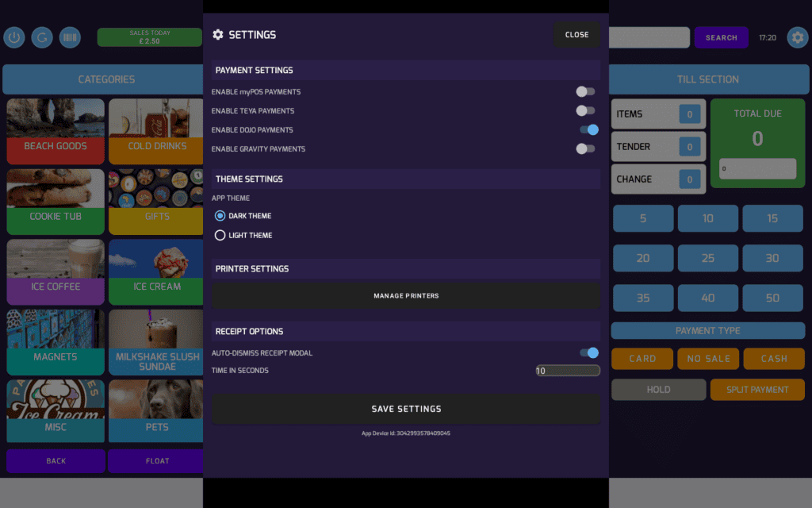This screenshot has width=812, height=508.
Task: Open the Milkshake Slush Sundae category
Action: pos(156,342)
